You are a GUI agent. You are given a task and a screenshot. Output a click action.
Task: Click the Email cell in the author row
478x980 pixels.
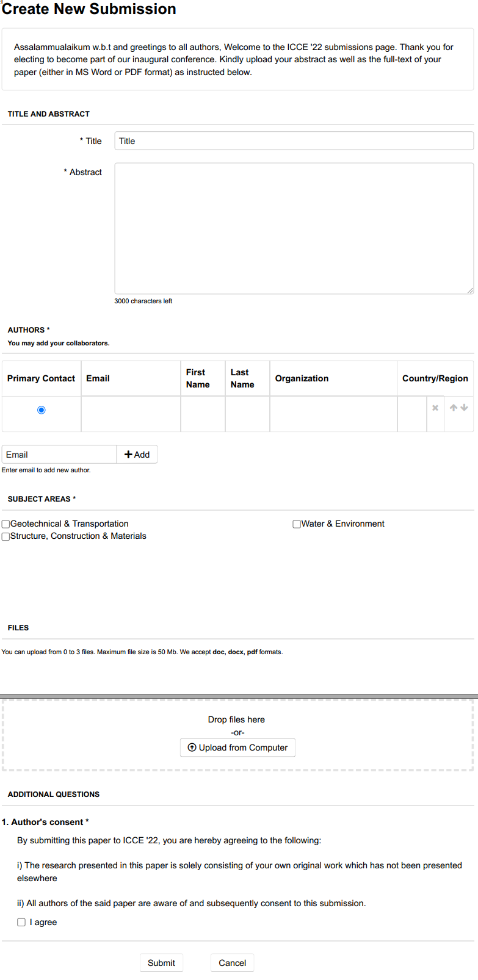[131, 414]
